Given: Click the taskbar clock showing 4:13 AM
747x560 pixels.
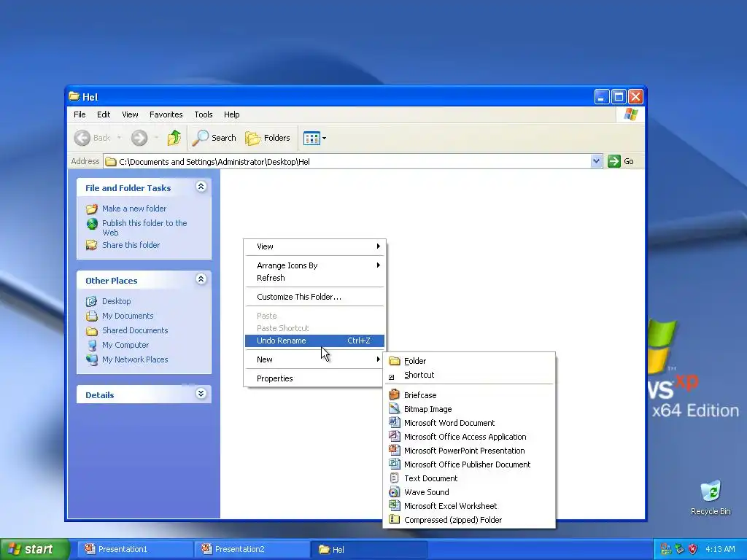Looking at the screenshot, I should click(x=720, y=549).
